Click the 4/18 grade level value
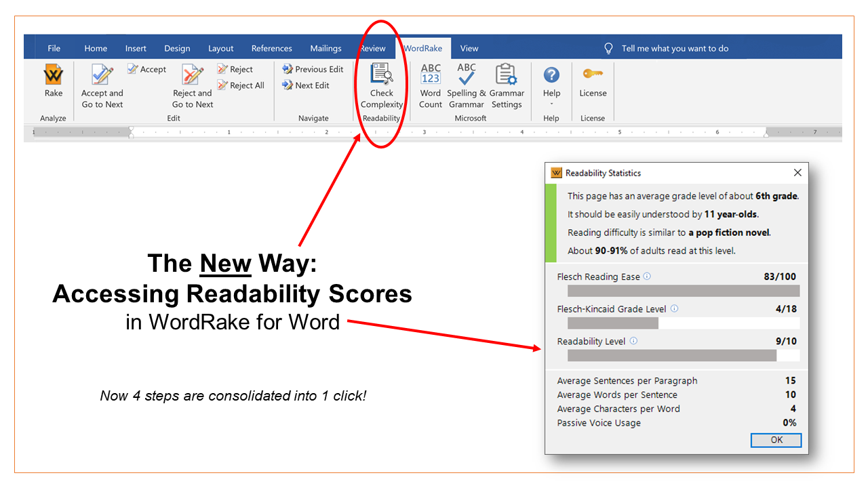This screenshot has height=488, width=868. coord(786,308)
